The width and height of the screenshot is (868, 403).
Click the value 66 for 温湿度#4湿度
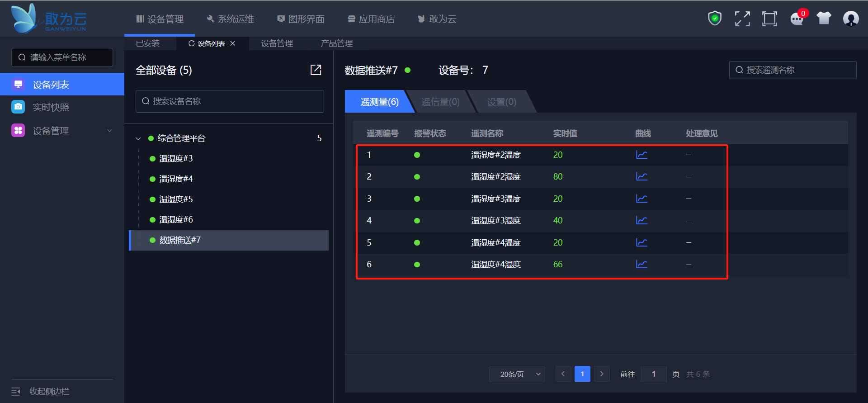point(558,264)
